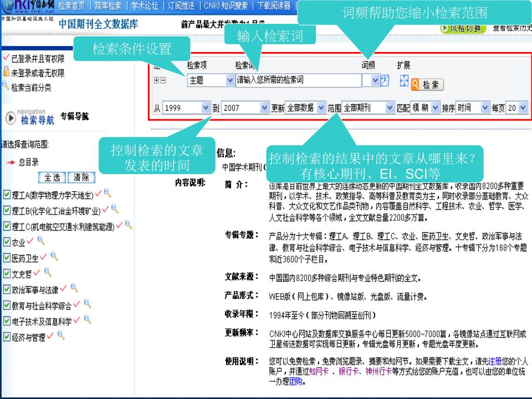
Task: Follow the 注册 link
Action: point(495,361)
